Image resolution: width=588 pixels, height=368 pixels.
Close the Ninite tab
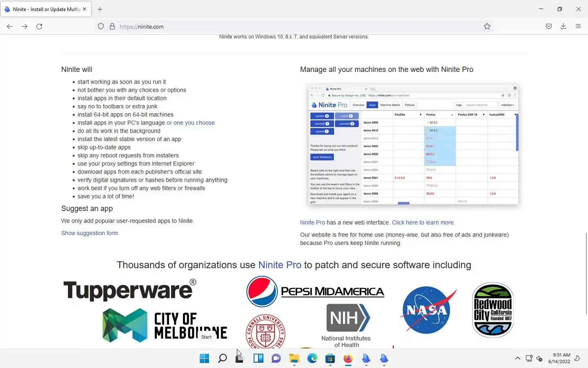click(85, 9)
